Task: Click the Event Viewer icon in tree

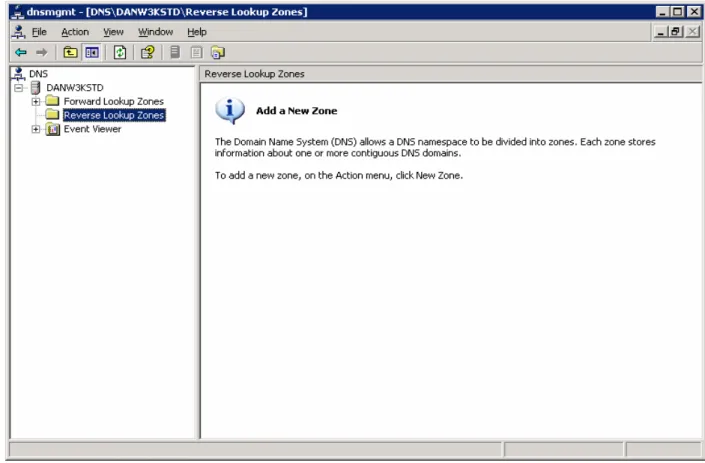Action: click(x=53, y=129)
